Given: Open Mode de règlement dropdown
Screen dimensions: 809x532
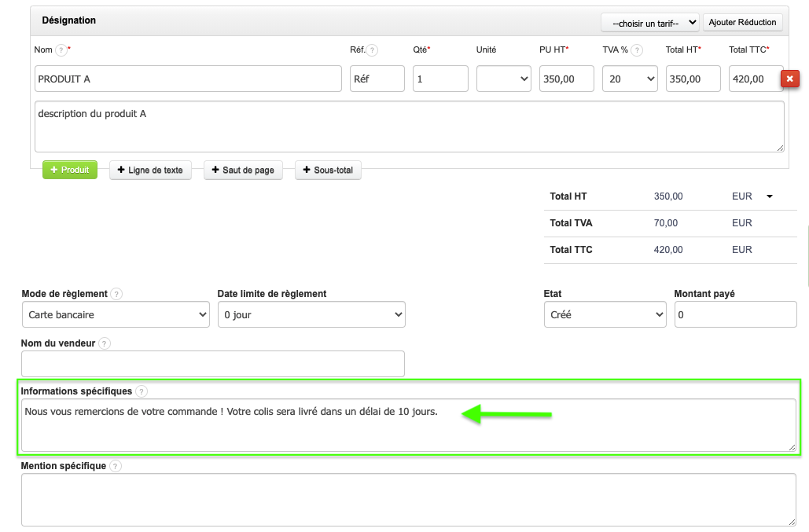Looking at the screenshot, I should 115,315.
